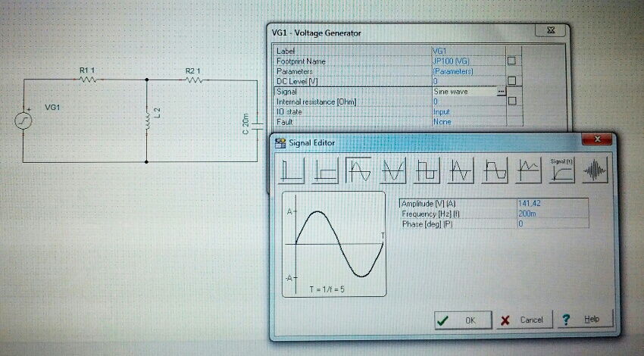644x356 pixels.
Task: Toggle the DC Level checkbox
Action: [x=511, y=81]
